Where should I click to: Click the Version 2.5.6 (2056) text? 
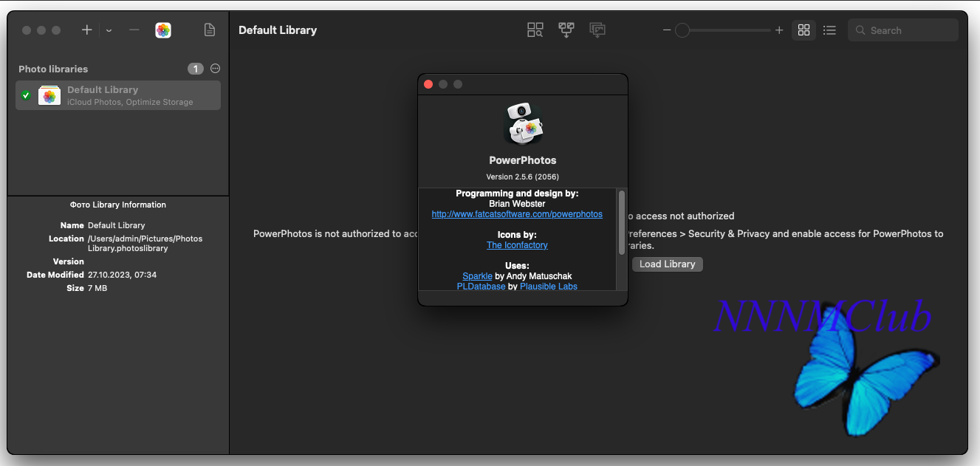[x=523, y=177]
